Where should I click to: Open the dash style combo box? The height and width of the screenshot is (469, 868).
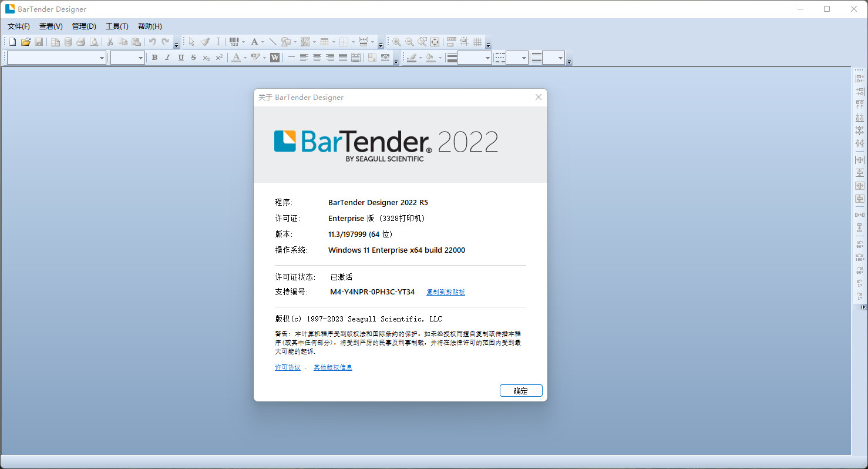click(x=517, y=58)
